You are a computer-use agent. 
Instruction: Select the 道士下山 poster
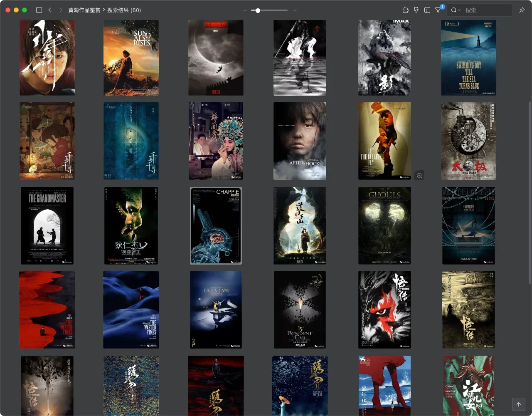click(x=300, y=225)
